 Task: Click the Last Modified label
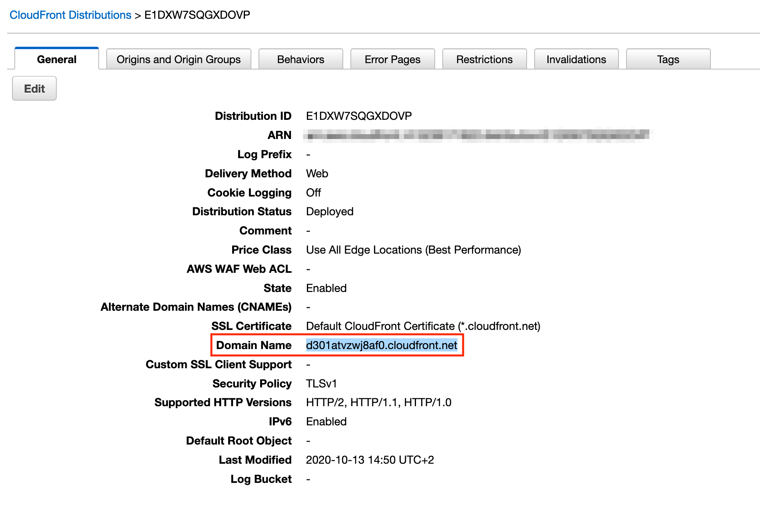click(255, 460)
